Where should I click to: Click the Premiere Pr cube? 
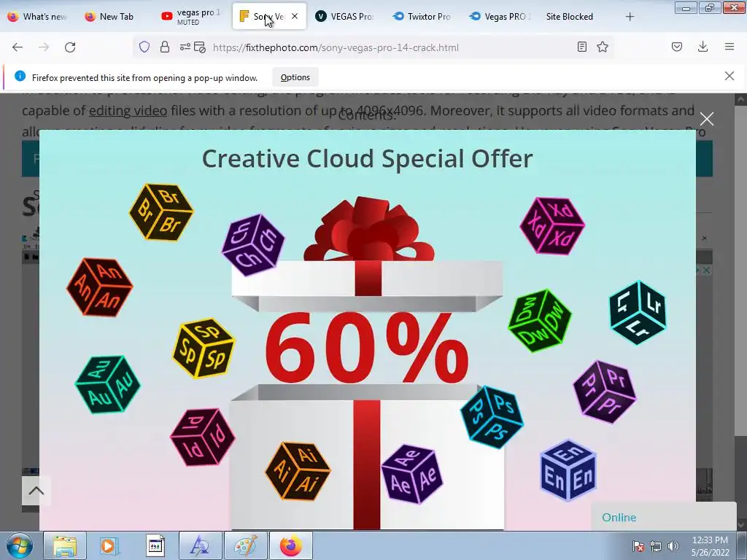[604, 392]
